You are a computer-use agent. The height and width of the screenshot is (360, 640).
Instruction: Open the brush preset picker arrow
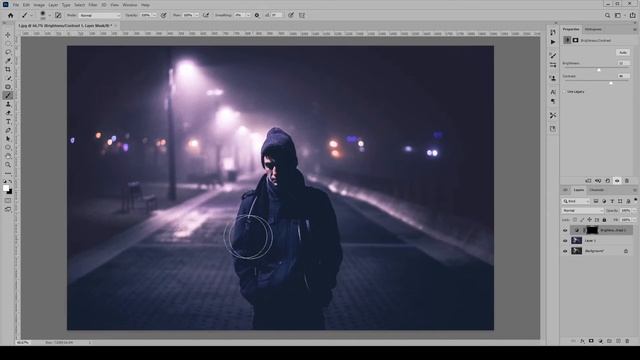49,16
